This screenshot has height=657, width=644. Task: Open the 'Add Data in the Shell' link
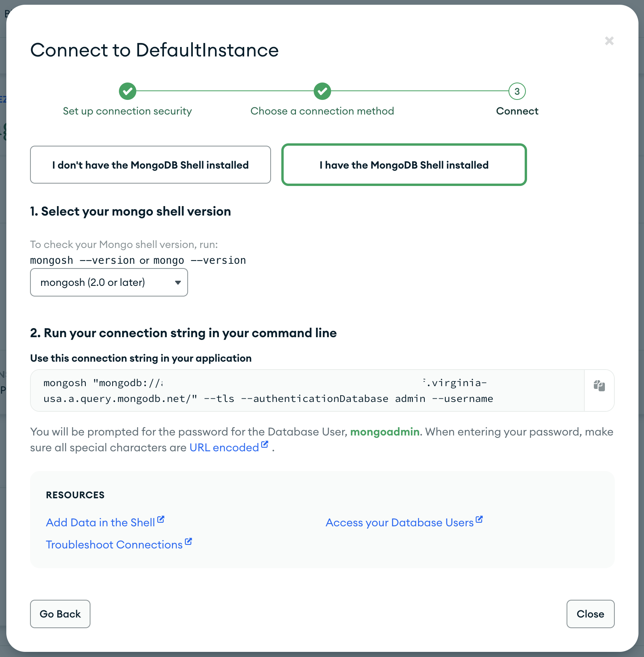click(x=105, y=522)
